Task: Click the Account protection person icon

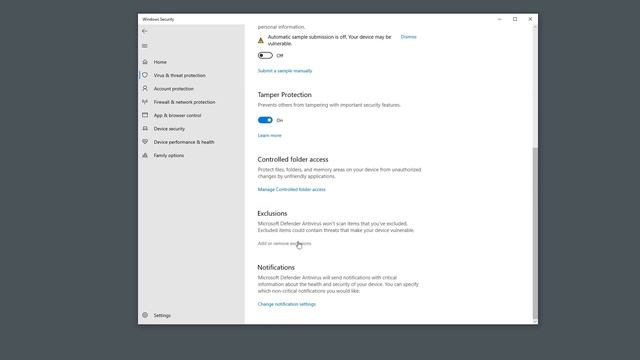Action: pyautogui.click(x=145, y=89)
